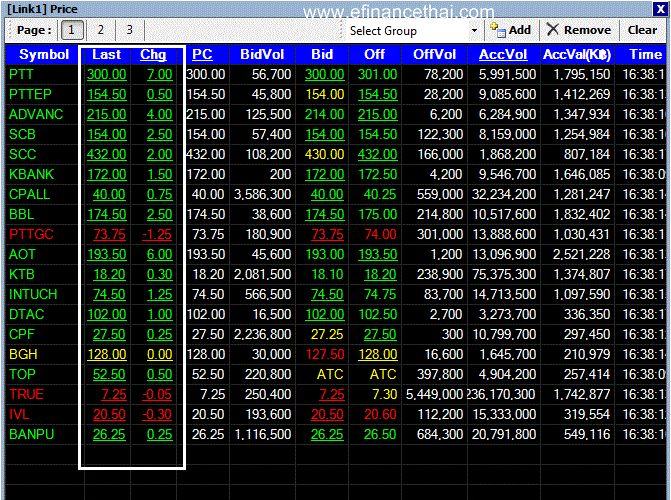
Task: Click CPALL bid volume 3,586,300
Action: point(262,194)
